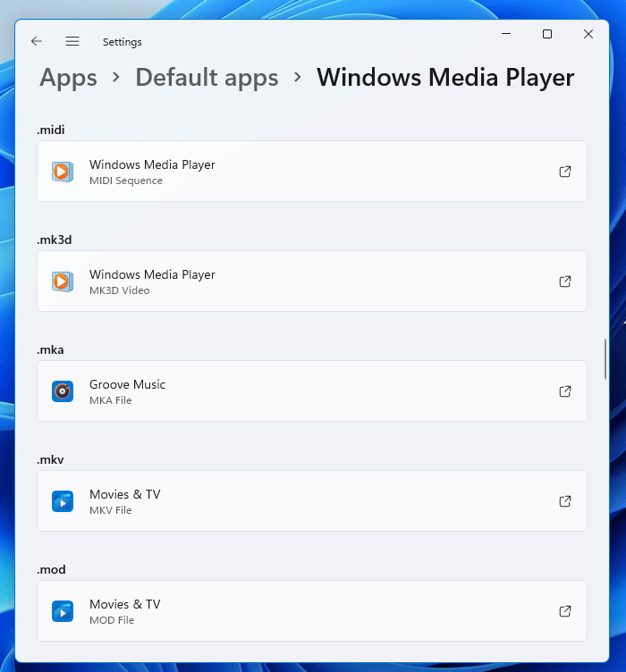Navigate to Apps breadcrumb

tap(69, 78)
